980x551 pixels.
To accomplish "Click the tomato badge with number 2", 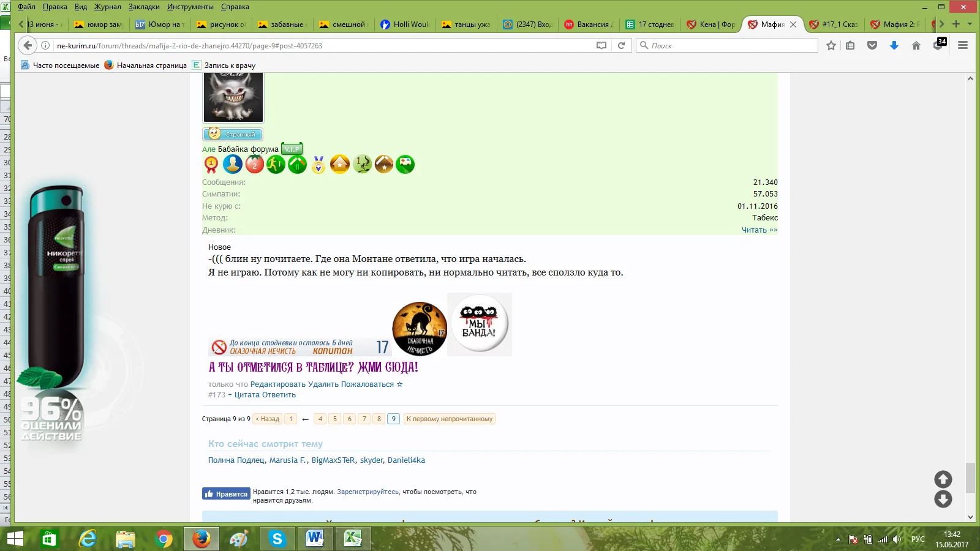I will click(254, 163).
